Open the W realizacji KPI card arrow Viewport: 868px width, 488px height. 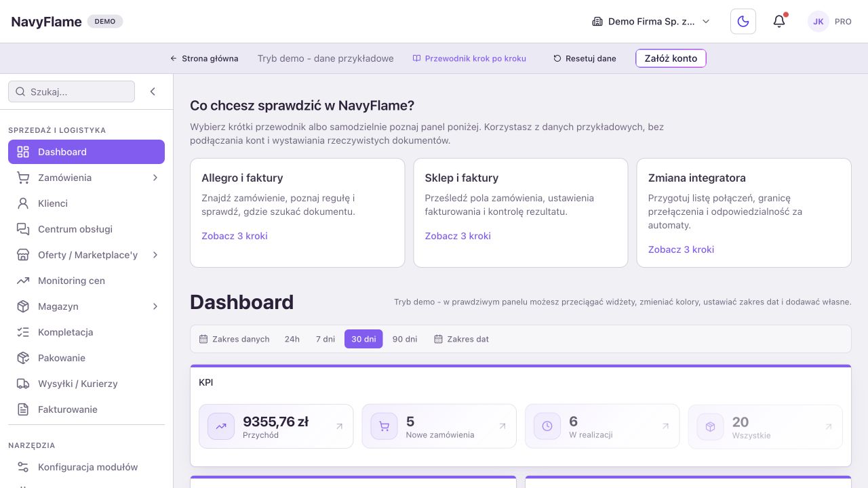point(665,426)
